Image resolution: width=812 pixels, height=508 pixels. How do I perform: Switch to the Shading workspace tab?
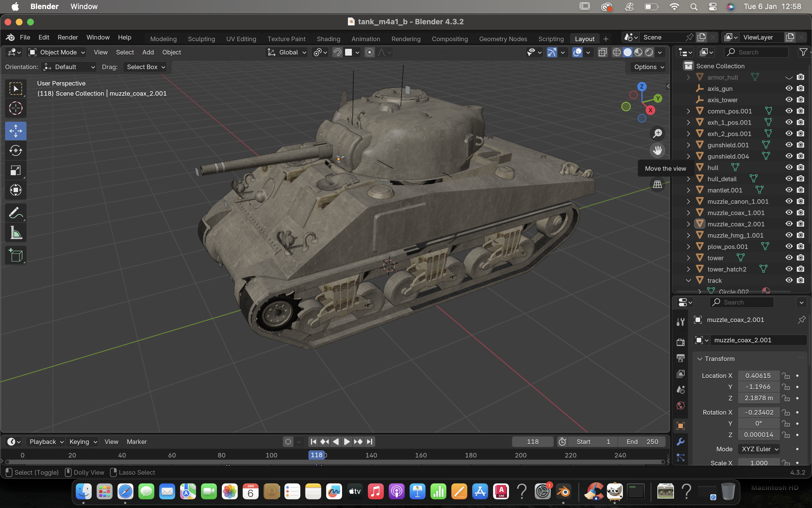tap(328, 39)
